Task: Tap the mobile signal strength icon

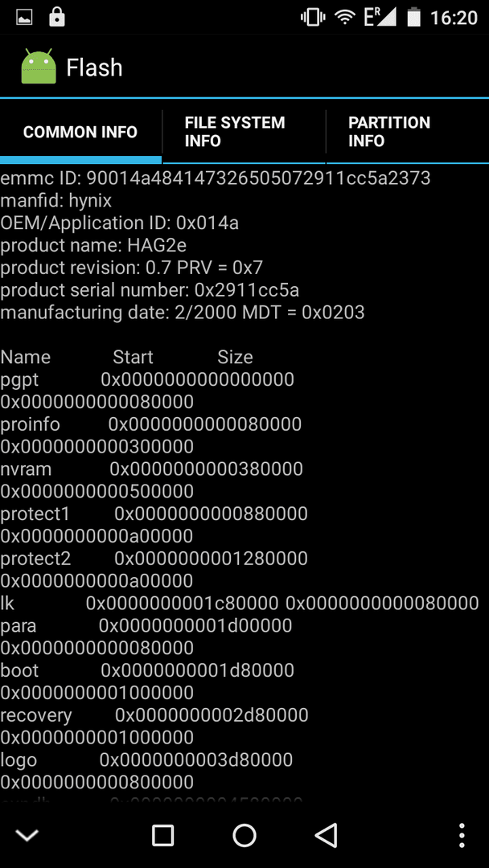Action: pyautogui.click(x=380, y=17)
